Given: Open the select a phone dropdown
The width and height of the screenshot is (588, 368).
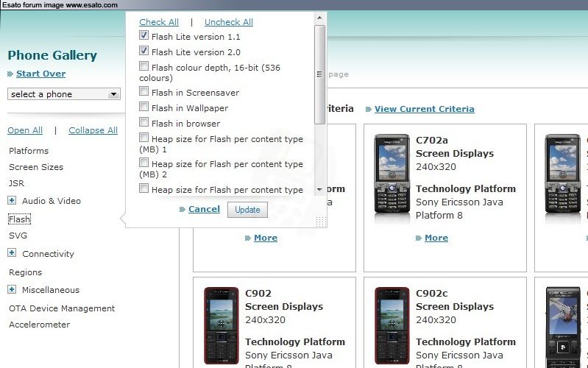Looking at the screenshot, I should (x=64, y=93).
